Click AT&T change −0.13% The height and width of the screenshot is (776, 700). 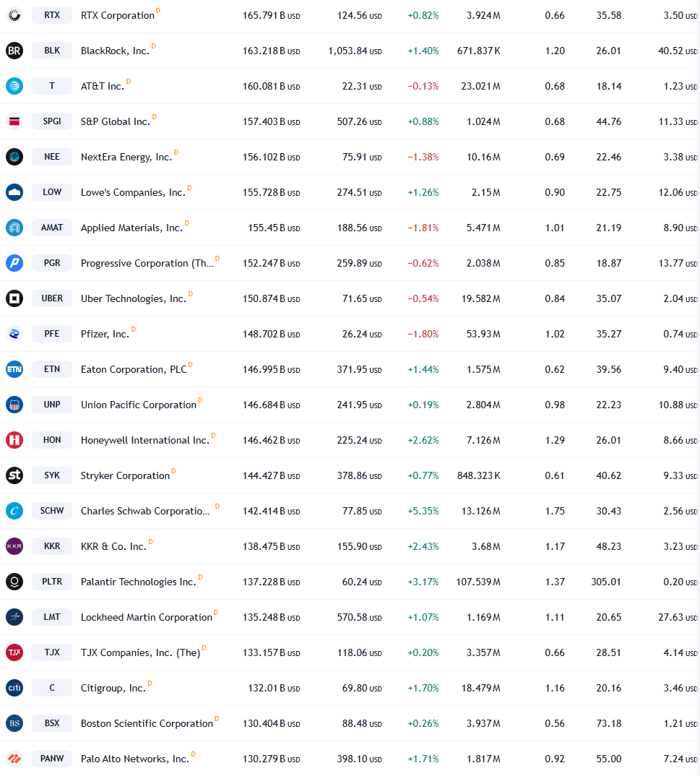[x=423, y=86]
